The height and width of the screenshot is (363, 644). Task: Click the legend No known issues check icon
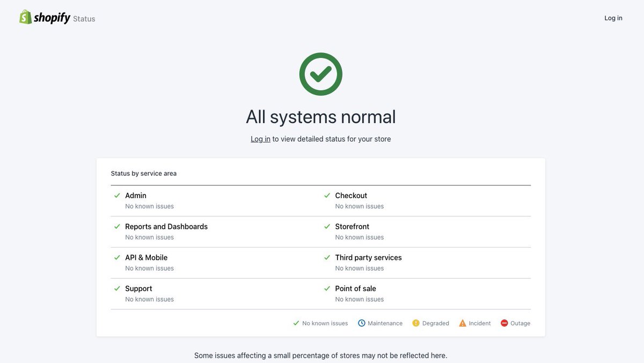click(296, 323)
